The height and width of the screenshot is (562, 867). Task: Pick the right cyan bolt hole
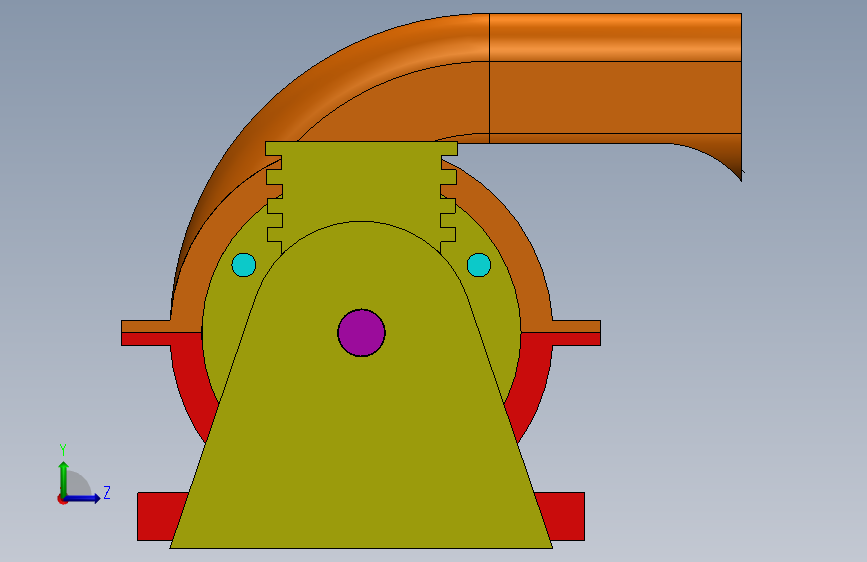tap(479, 265)
